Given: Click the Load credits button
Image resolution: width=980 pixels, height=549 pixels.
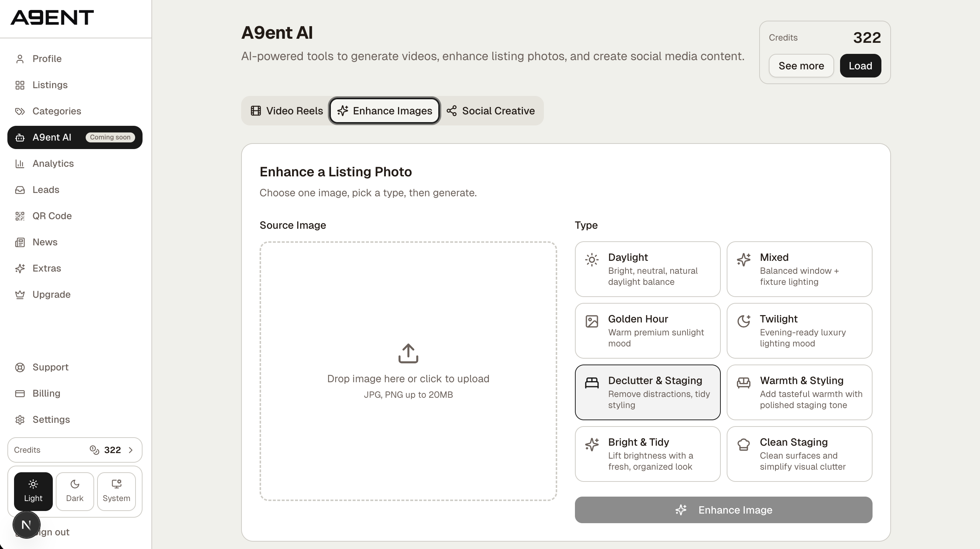Looking at the screenshot, I should [x=860, y=65].
